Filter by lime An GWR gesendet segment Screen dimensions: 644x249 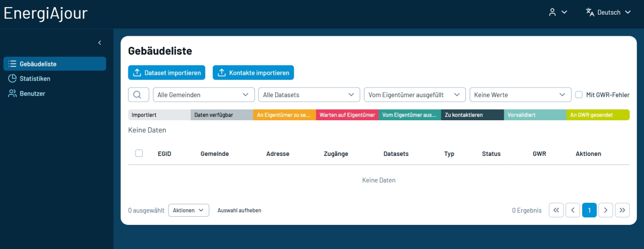pos(598,115)
